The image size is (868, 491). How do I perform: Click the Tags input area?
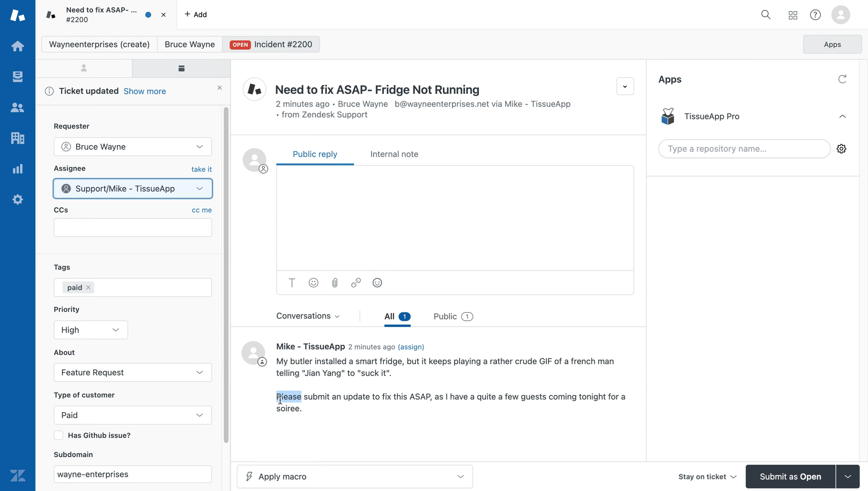[x=133, y=287]
